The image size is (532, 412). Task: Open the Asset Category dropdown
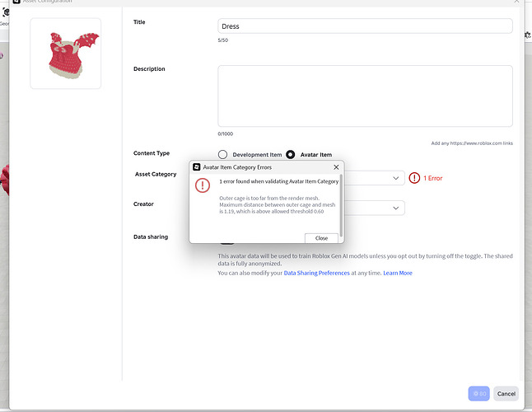point(374,178)
